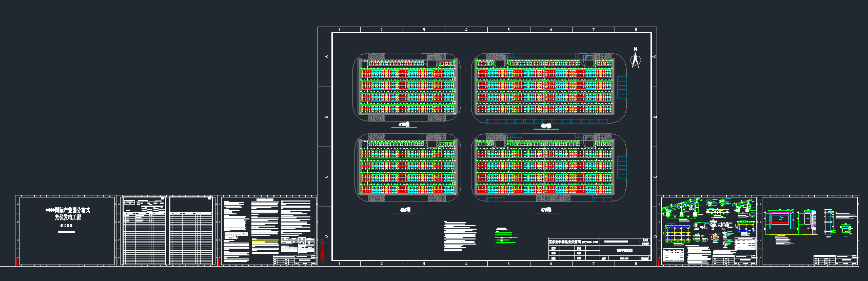The height and width of the screenshot is (281, 868).
Task: Click the blue and yellow grid plan detail
Action: point(678,234)
